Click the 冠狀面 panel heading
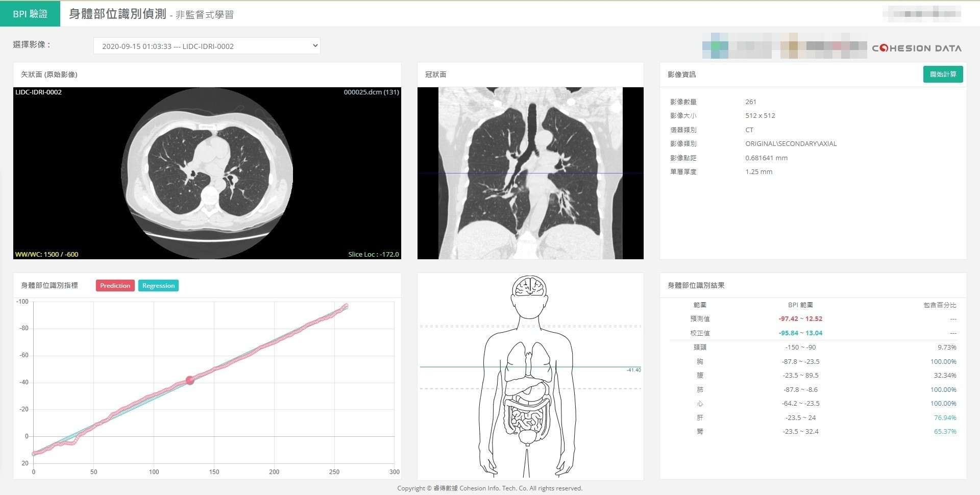The height and width of the screenshot is (495, 980). (435, 75)
